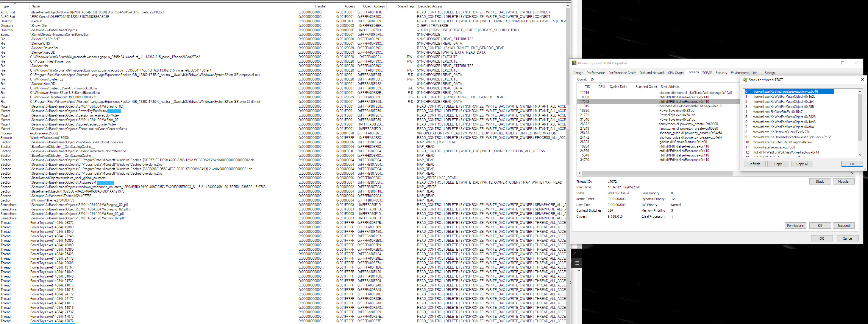868x324 pixels.
Task: Open the Strings tab
Action: pos(769,72)
